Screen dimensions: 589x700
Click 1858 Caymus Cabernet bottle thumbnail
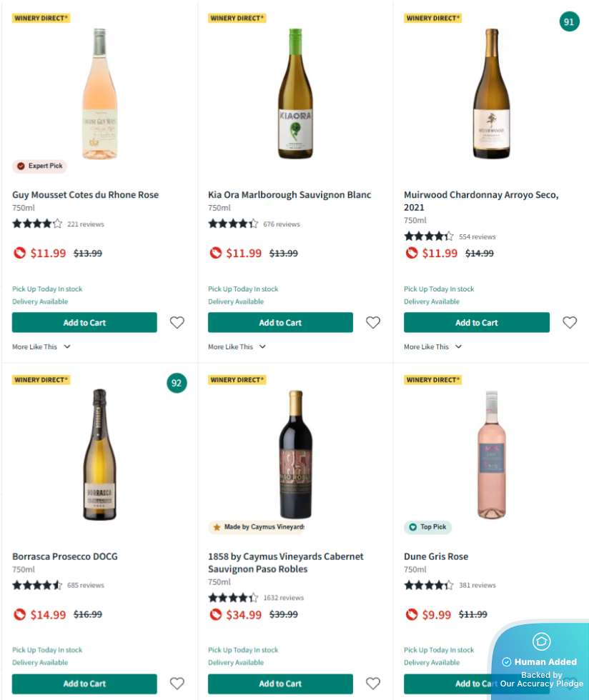click(x=295, y=454)
